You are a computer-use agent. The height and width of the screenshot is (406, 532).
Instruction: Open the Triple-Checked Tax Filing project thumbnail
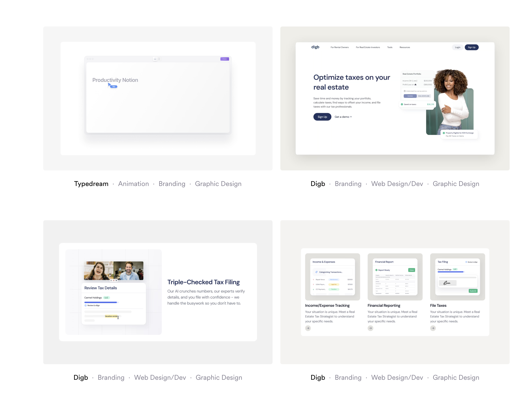click(x=158, y=292)
